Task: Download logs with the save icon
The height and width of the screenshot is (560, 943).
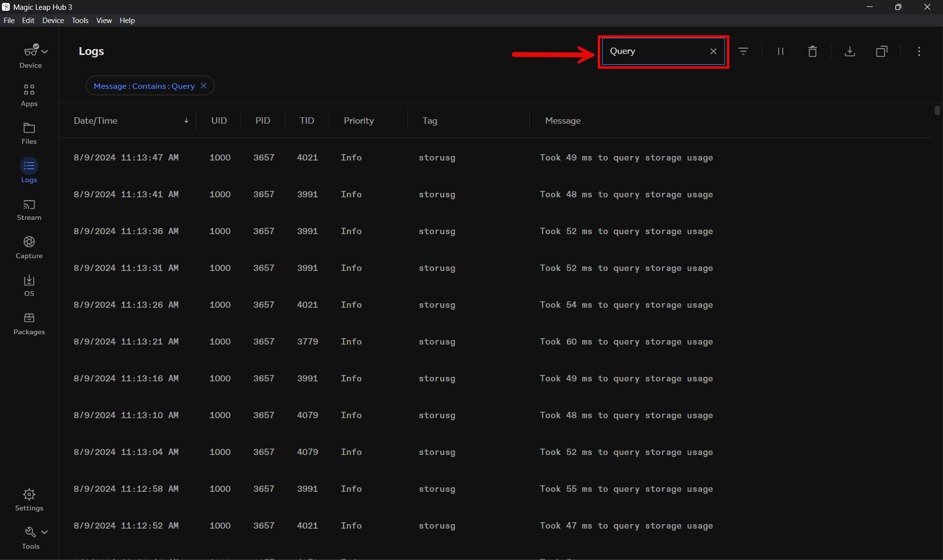Action: pyautogui.click(x=850, y=51)
